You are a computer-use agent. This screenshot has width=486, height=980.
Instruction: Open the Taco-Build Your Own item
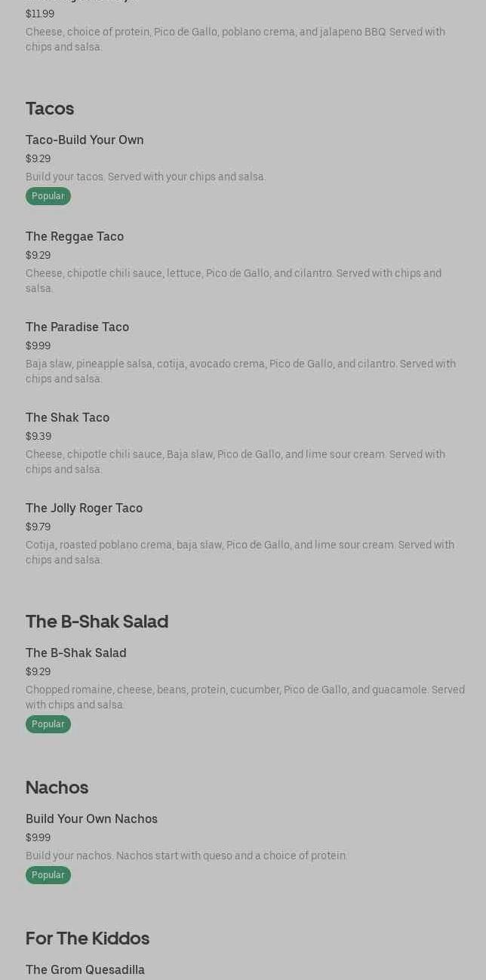pos(85,140)
